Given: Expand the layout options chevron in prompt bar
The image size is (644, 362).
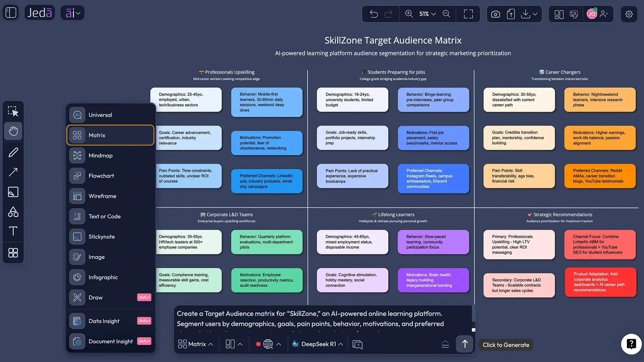Looking at the screenshot, I should (x=240, y=344).
